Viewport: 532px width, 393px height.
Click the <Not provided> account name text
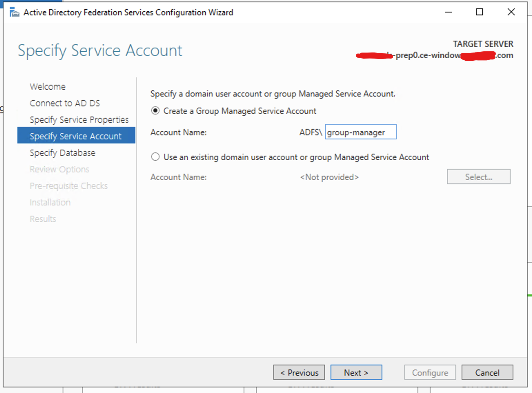click(329, 177)
